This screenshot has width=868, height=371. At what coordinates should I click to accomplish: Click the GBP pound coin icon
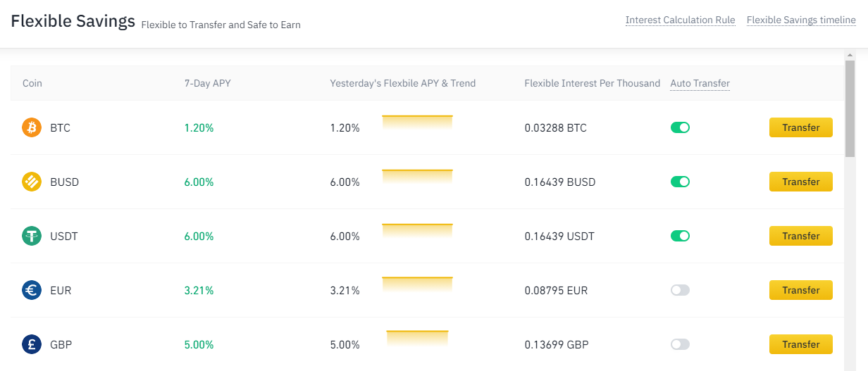pyautogui.click(x=32, y=344)
